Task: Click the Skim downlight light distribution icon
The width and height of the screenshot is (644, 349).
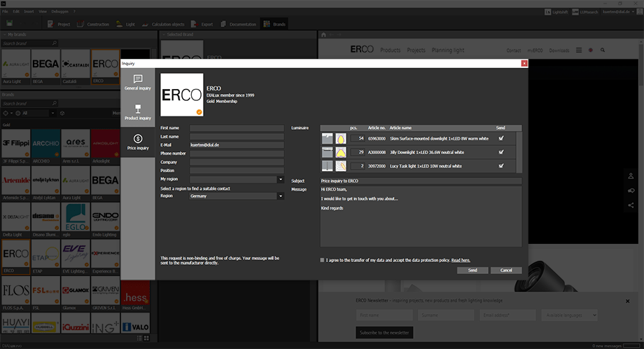Action: point(341,139)
